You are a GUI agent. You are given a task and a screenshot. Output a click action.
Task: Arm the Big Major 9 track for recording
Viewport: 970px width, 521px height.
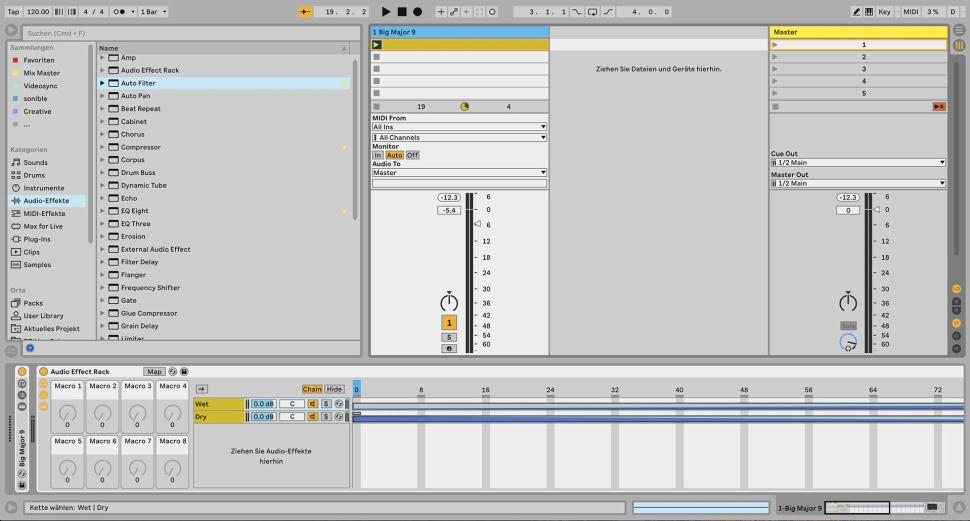coord(449,348)
